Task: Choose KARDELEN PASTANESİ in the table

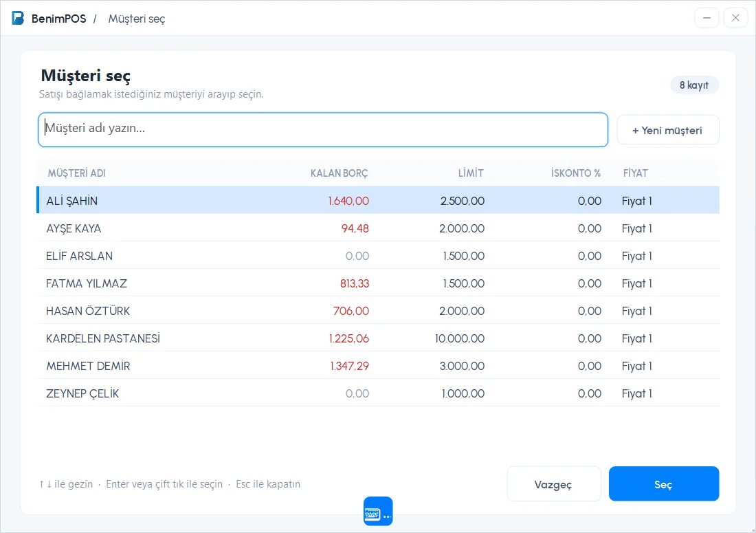Action: click(x=379, y=338)
